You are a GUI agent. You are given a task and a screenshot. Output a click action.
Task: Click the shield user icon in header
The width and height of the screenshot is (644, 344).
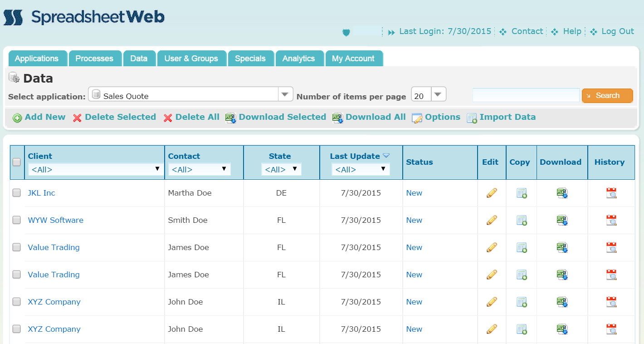click(346, 32)
